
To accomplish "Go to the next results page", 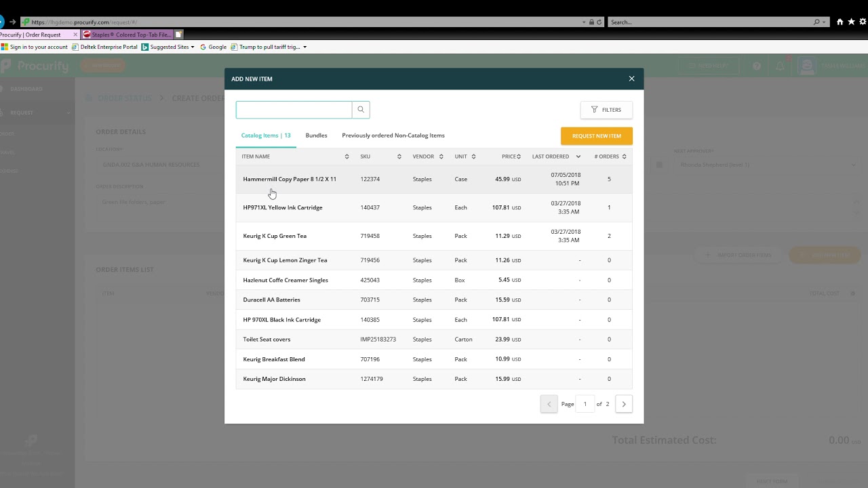I will point(624,404).
